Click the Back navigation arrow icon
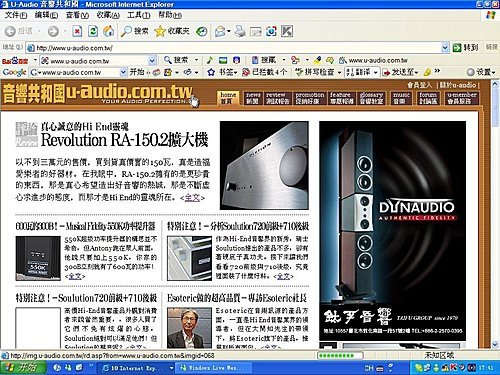Screen dimensions: 500x375 (10, 31)
